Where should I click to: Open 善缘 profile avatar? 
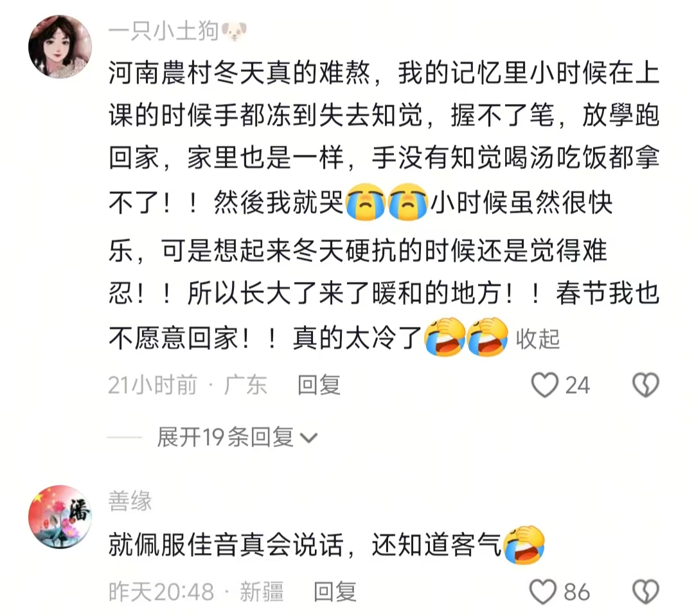(60, 517)
